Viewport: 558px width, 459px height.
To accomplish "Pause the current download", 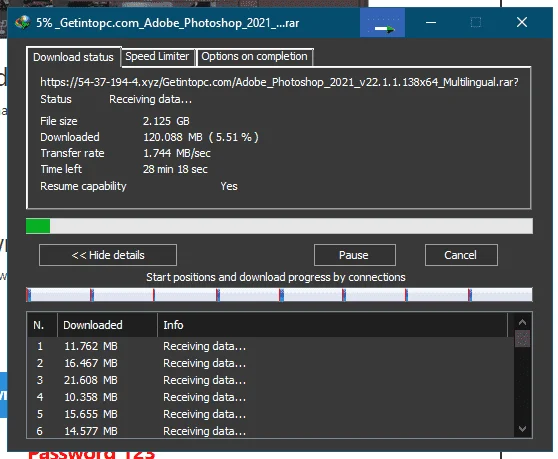I will (354, 255).
